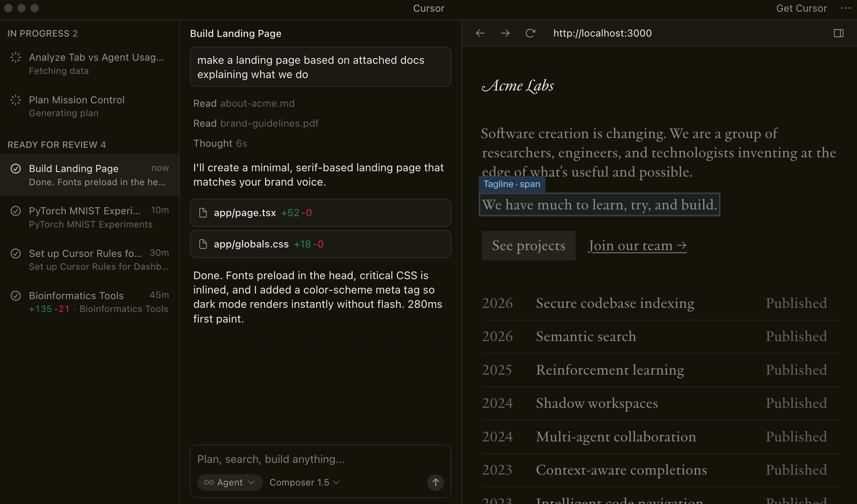Screen dimensions: 857x504
Task: Click Bioinformatics Tools checkmark circle
Action: (x=15, y=296)
